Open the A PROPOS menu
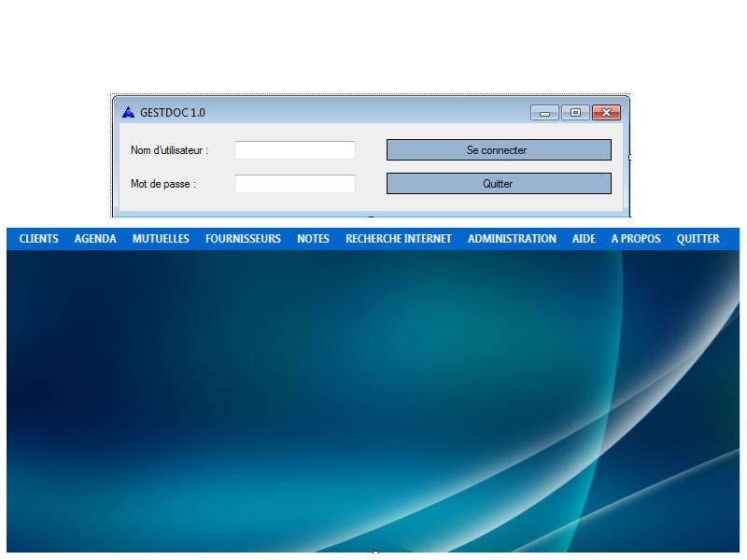 (636, 239)
